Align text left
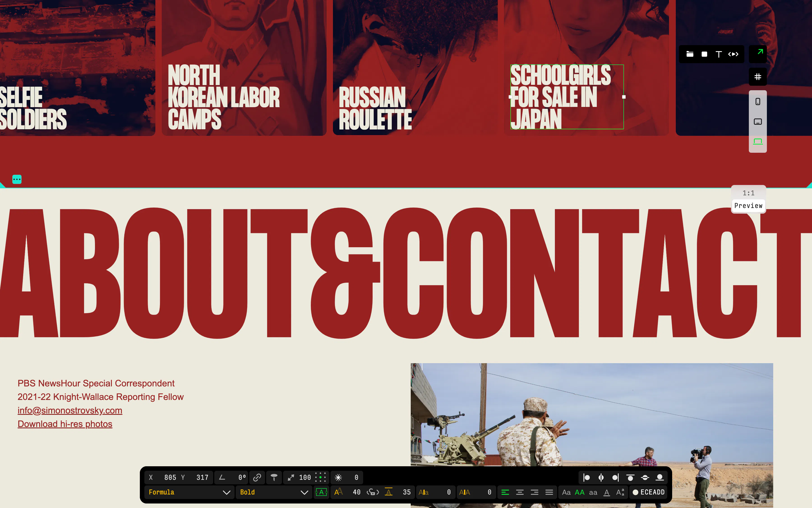 coord(505,492)
